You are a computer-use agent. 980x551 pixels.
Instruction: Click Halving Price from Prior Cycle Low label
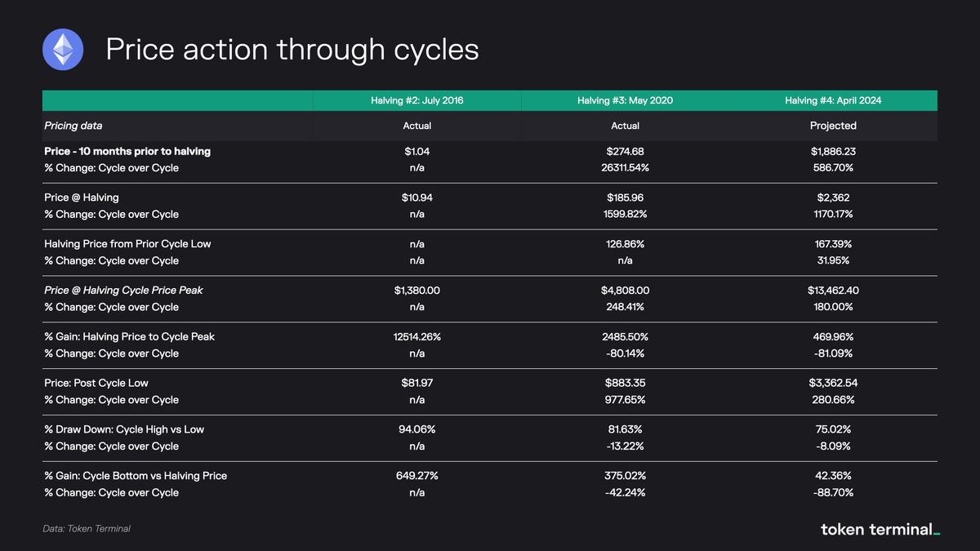(x=127, y=244)
